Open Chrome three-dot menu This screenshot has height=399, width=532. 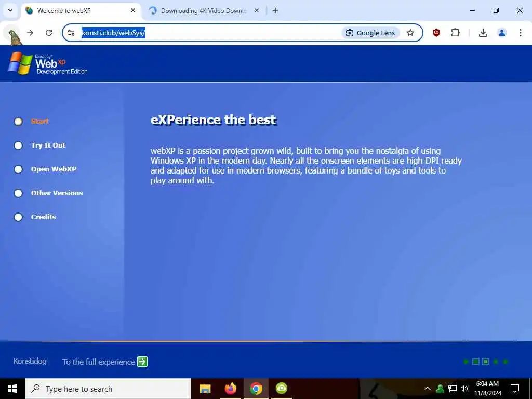(521, 33)
